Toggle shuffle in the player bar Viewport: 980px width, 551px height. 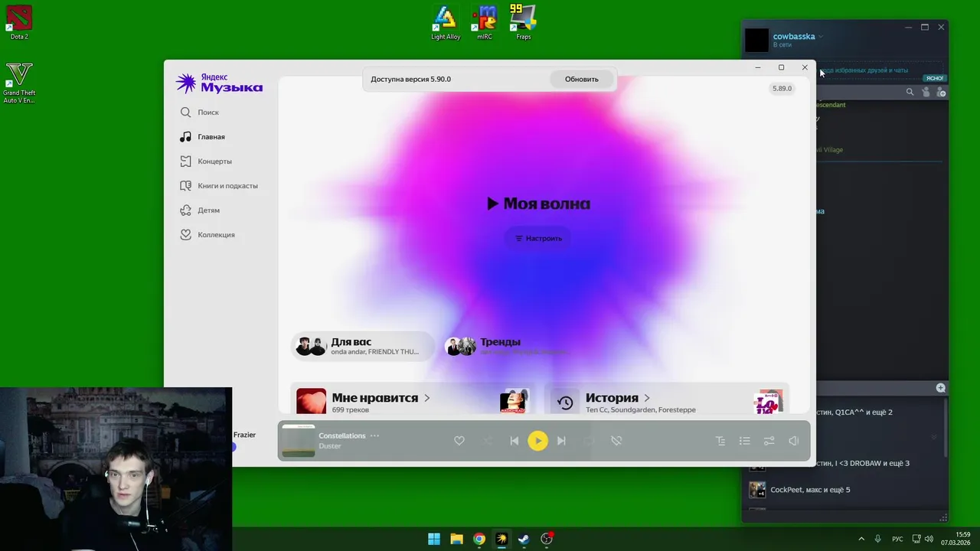[488, 441]
